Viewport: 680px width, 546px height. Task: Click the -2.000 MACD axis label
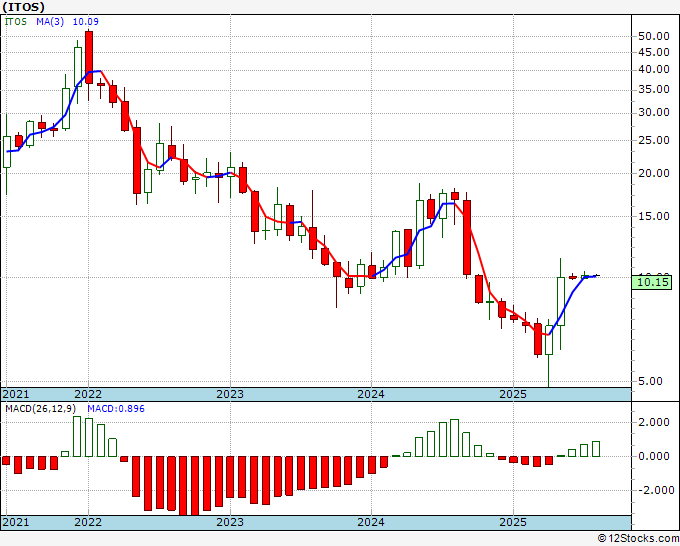[654, 490]
